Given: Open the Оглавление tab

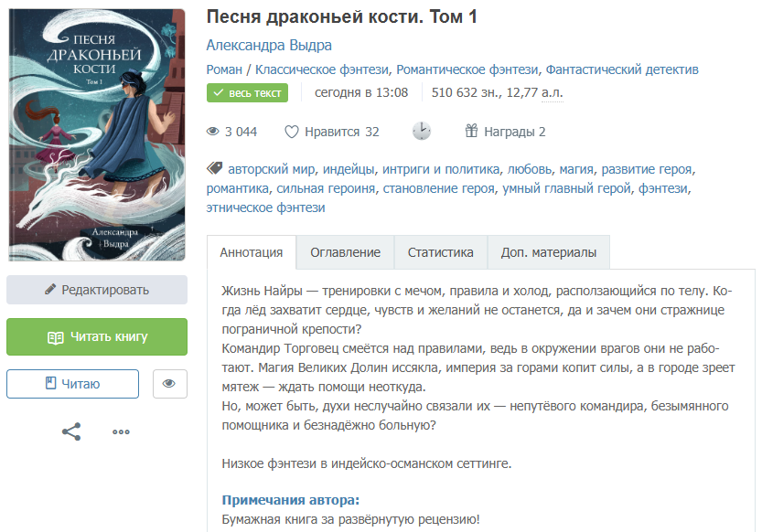Looking at the screenshot, I should click(345, 252).
